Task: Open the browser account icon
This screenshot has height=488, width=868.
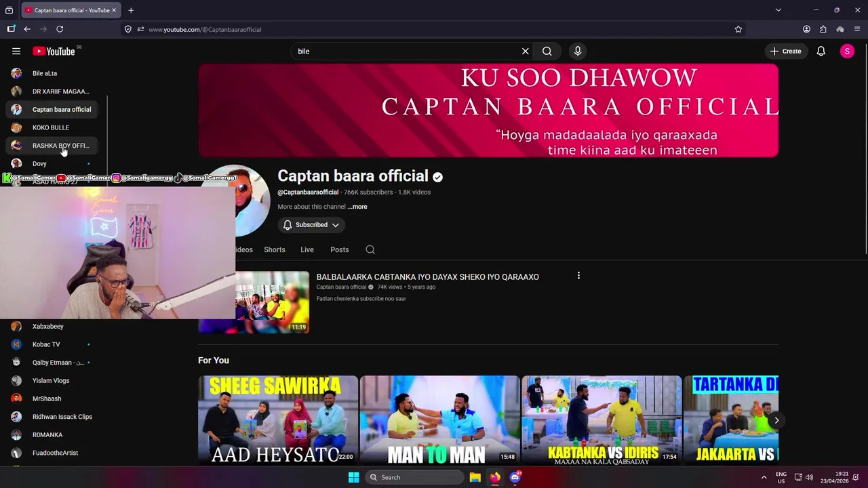Action: [x=806, y=29]
